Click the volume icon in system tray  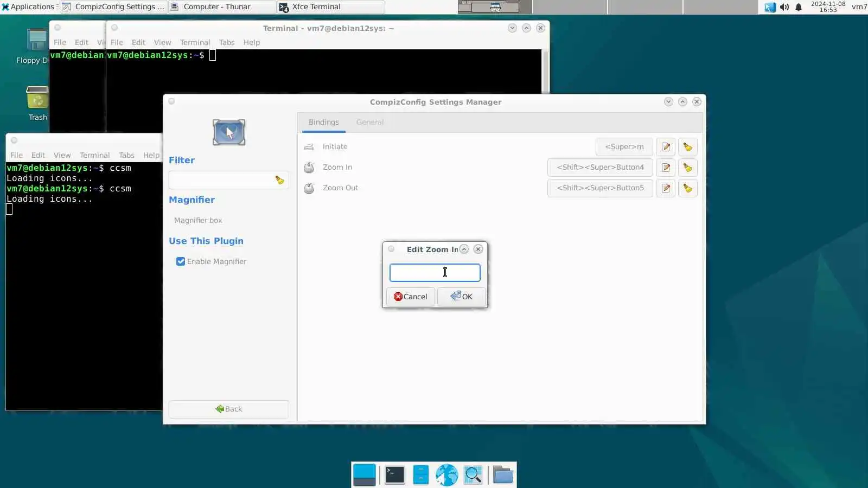784,7
